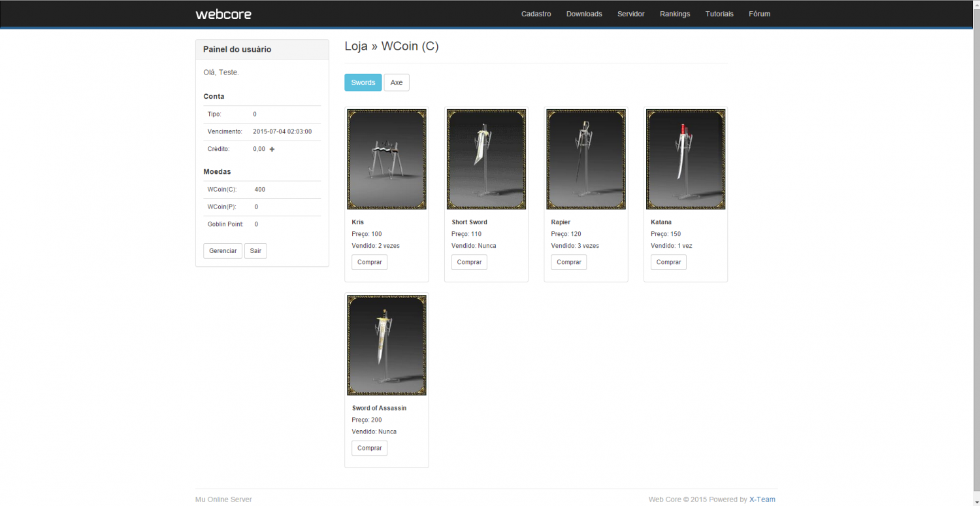Click the Vendido: 2 vezes text

pyautogui.click(x=376, y=246)
